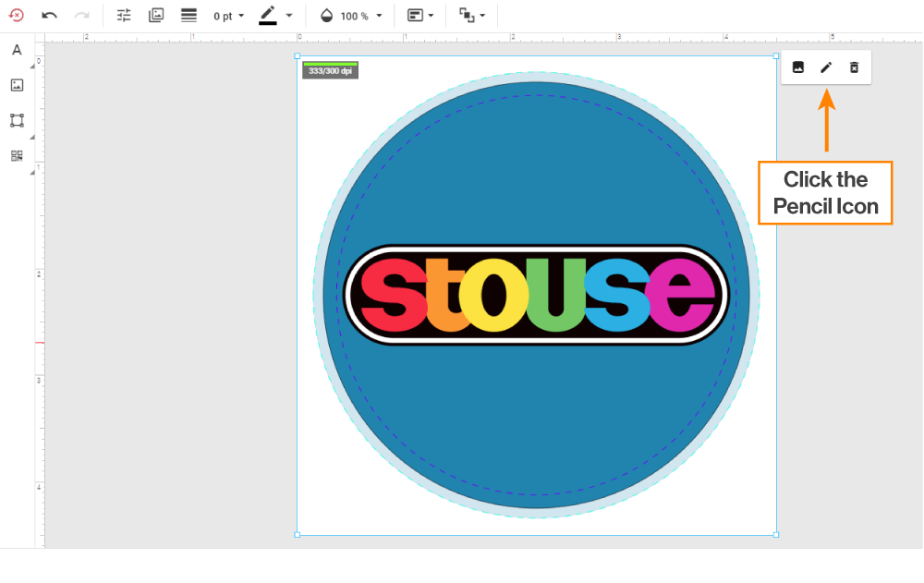Viewport: 924px width, 583px height.
Task: Open the alignment options dropdown
Action: coord(420,16)
